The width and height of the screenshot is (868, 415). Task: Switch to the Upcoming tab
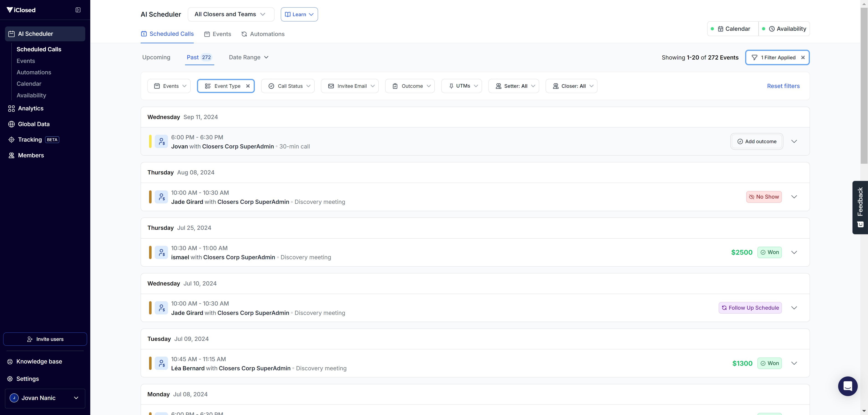point(156,57)
